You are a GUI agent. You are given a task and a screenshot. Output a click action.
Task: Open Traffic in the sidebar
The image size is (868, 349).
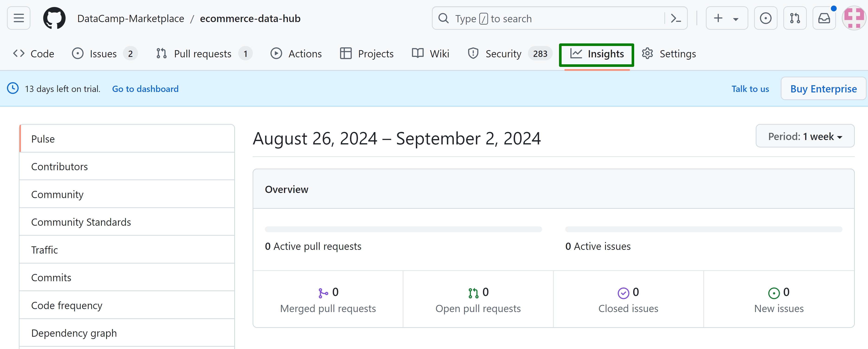point(127,250)
